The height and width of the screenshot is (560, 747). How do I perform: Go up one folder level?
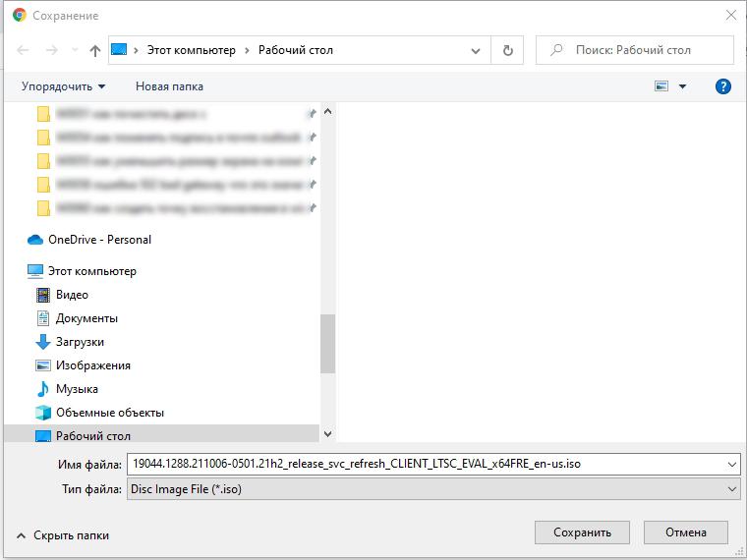coord(95,50)
